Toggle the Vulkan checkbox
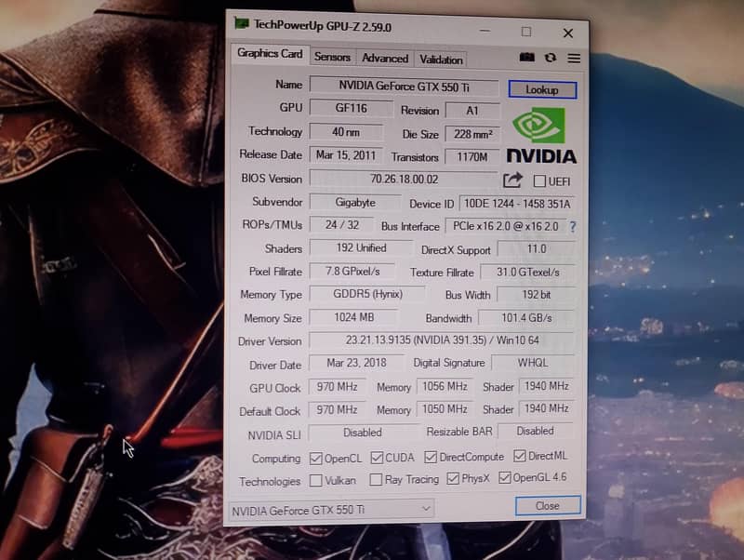This screenshot has height=560, width=744. tap(315, 480)
